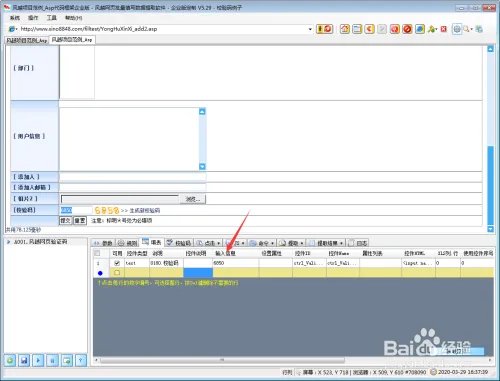
Task: Open the green figure icon's dropdown arrow
Action: 436,29
